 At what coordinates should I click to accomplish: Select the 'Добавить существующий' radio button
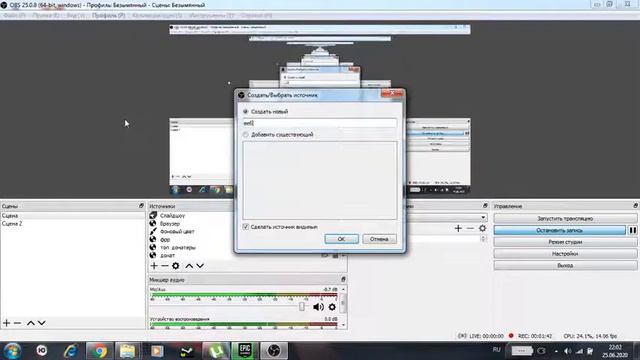245,135
